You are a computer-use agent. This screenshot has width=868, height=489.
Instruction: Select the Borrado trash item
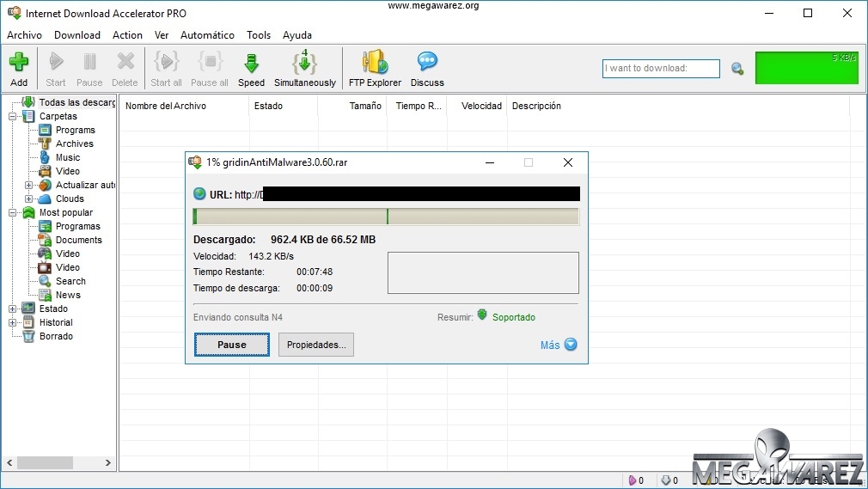(x=56, y=336)
